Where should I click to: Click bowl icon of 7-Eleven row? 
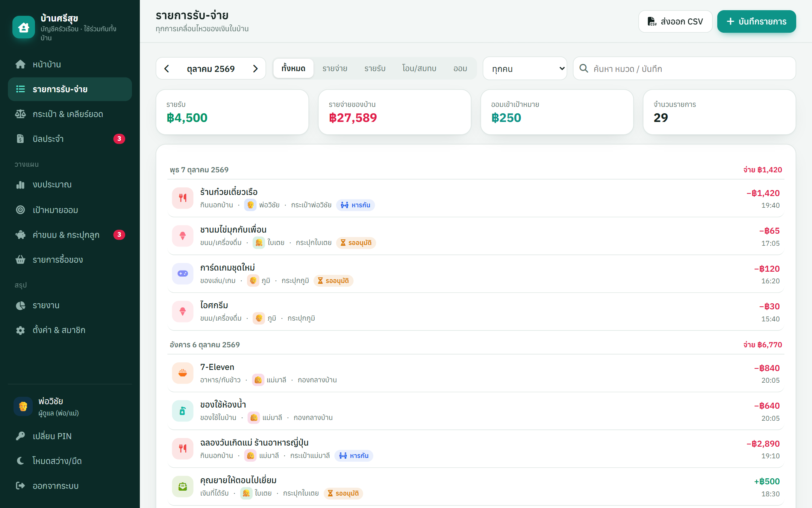click(183, 373)
